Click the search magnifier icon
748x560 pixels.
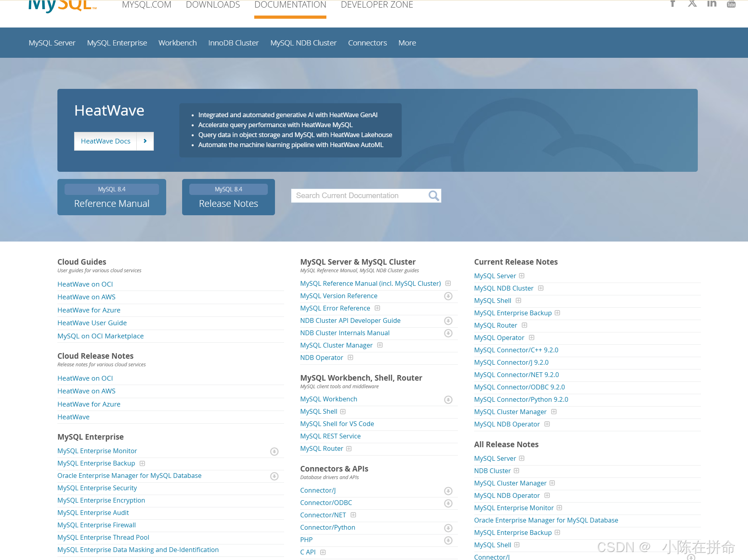click(434, 195)
